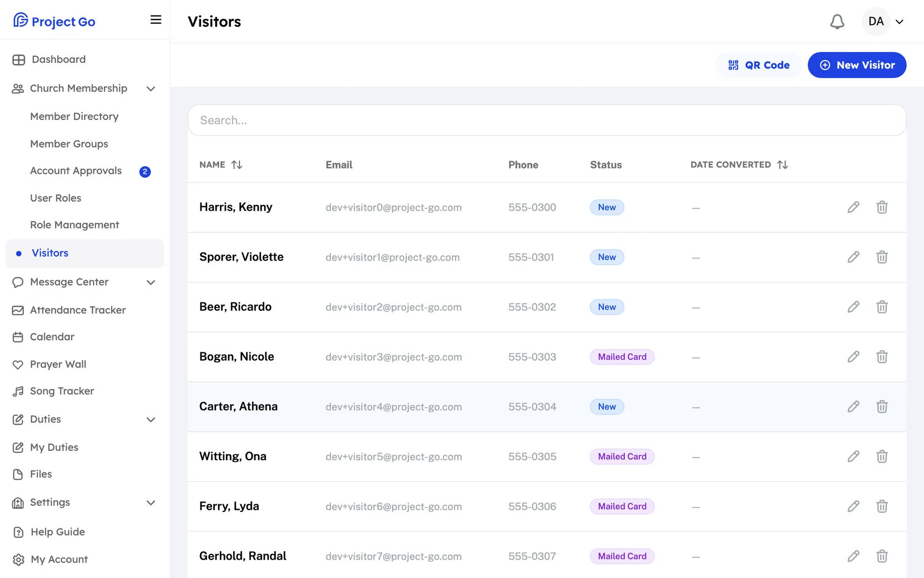Screen dimensions: 924x578
Task: Edit Sporer, Violette visitor record
Action: pos(853,257)
